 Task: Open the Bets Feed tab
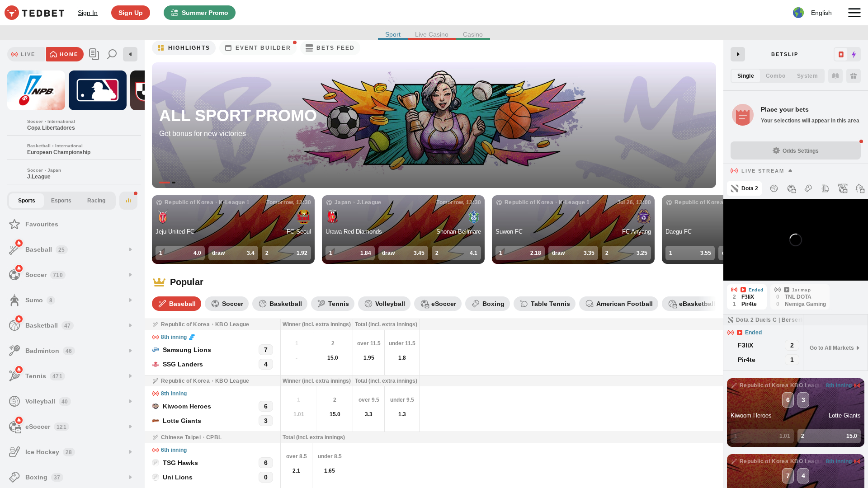(330, 48)
